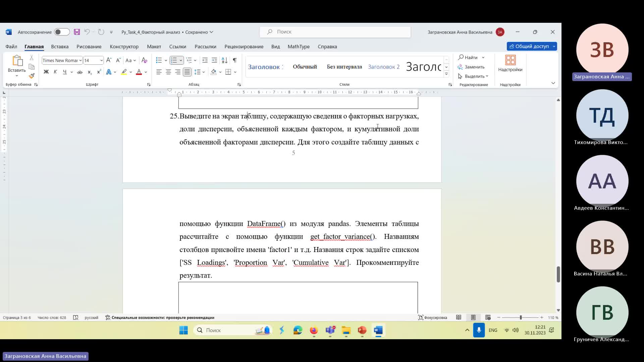Toggle Underline formatting
The image size is (644, 362).
point(65,72)
